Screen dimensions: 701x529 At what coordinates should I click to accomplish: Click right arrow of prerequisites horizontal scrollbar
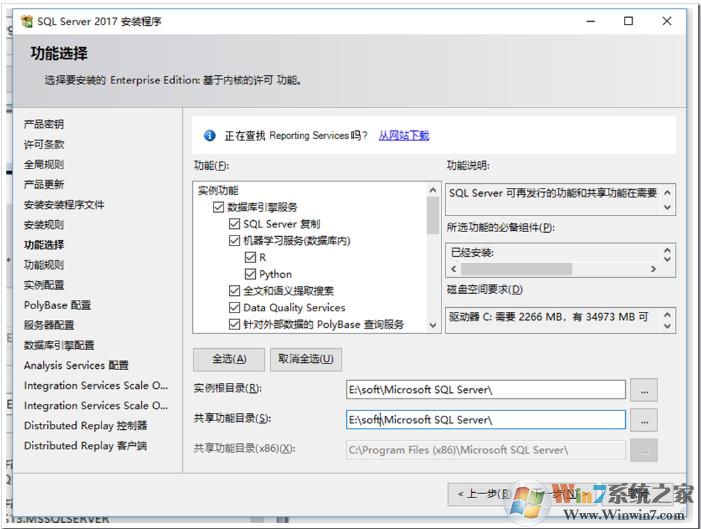coord(653,269)
